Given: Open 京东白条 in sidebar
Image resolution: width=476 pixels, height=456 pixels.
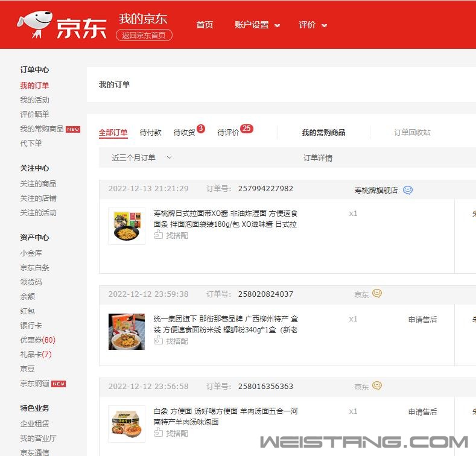Looking at the screenshot, I should (34, 268).
